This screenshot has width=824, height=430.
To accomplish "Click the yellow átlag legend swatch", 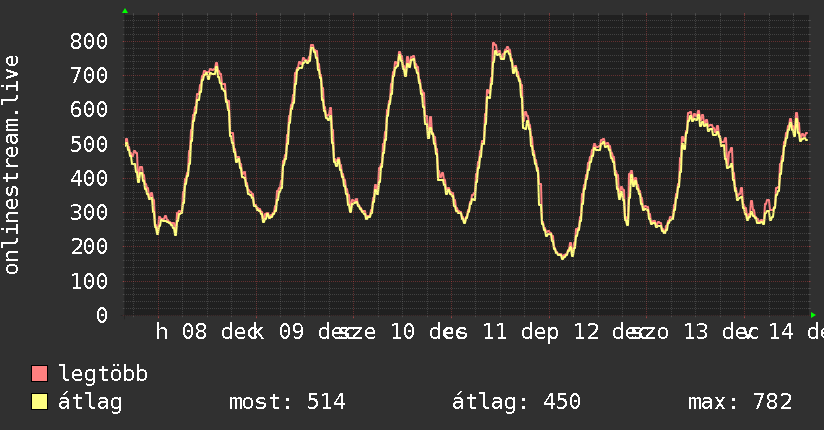I will [39, 402].
